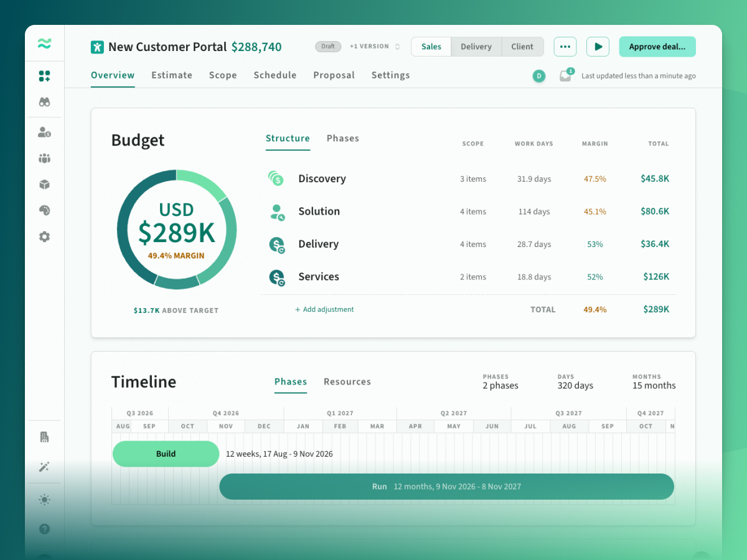The image size is (747, 560).
Task: Switch the view to Sales
Action: pos(431,47)
